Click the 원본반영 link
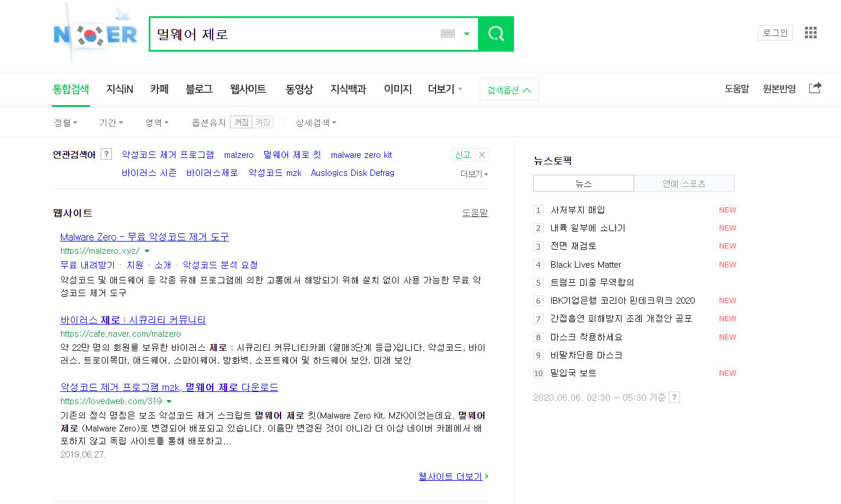This screenshot has height=504, width=841. click(x=779, y=89)
